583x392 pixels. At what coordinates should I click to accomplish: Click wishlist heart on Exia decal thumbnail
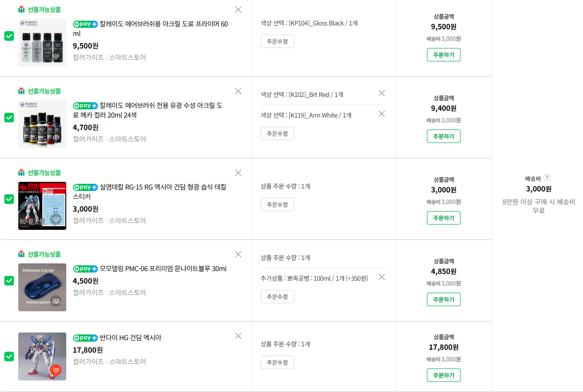[56, 219]
